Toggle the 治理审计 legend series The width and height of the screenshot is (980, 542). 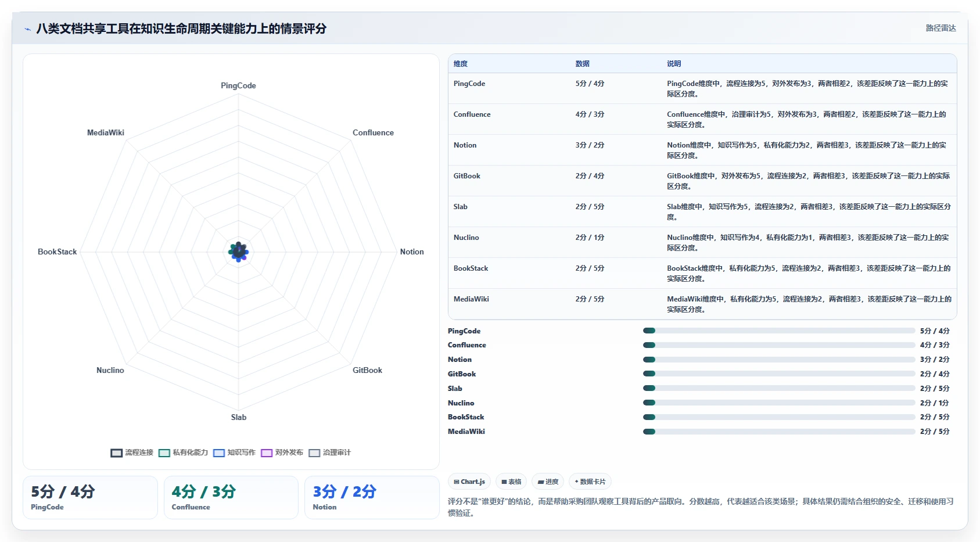(329, 453)
